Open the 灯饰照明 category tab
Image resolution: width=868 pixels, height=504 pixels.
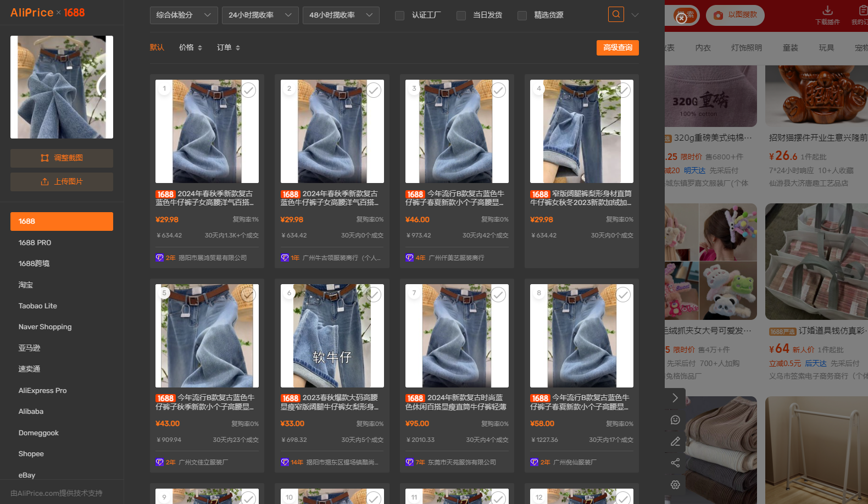coord(747,48)
